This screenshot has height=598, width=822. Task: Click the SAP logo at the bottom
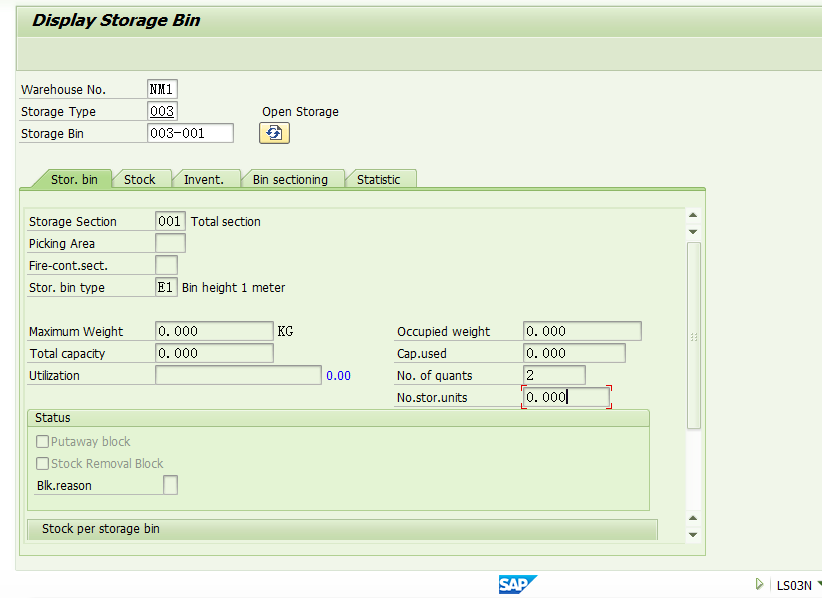(x=517, y=584)
